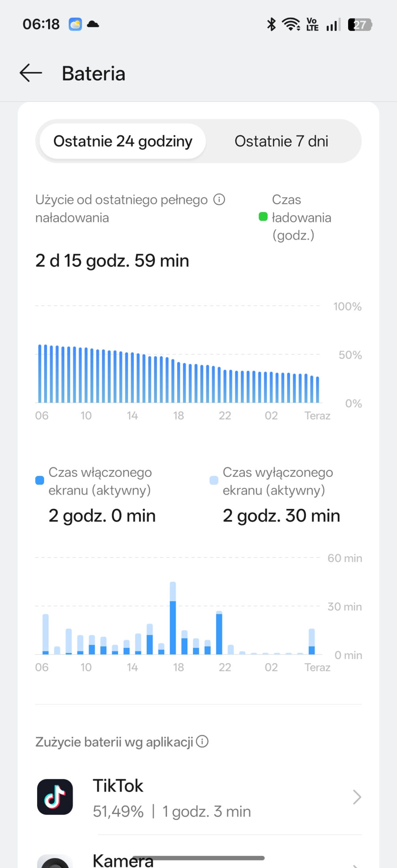Tap blue screen-on time legend swatch
397x868 pixels.
40,480
